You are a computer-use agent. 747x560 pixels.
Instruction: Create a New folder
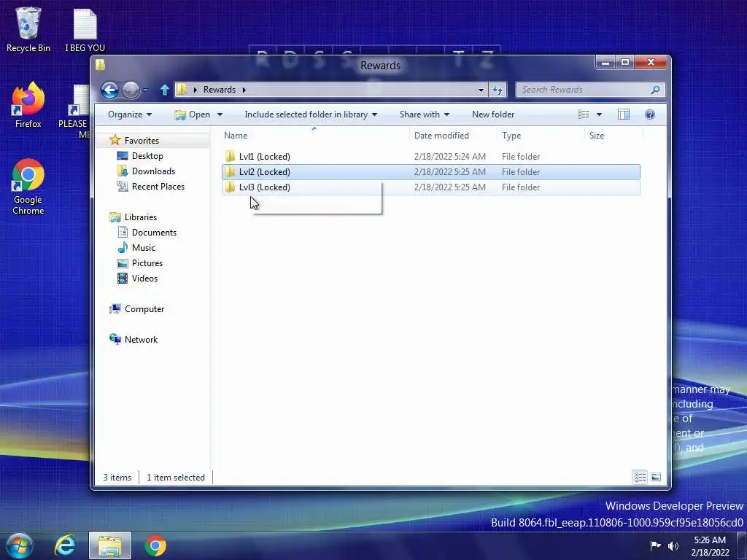(x=493, y=114)
